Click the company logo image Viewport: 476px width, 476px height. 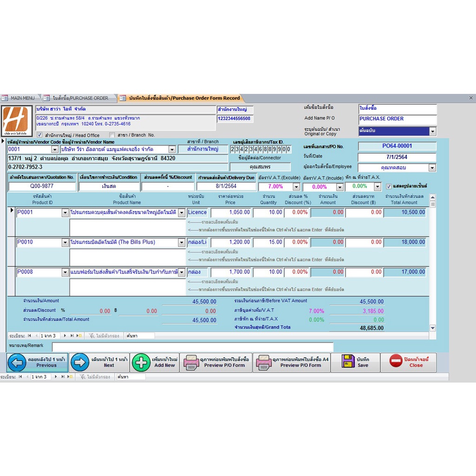click(x=17, y=121)
